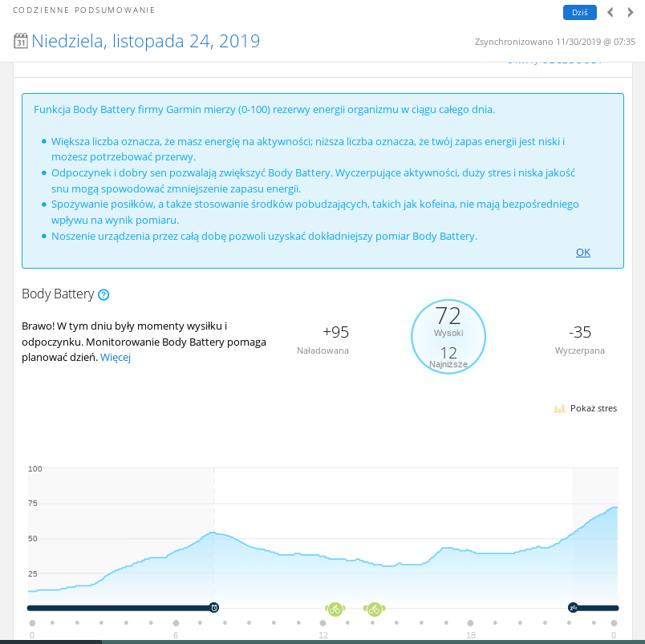Click the 72 Wysoki circle gauge
Screen dimensions: 645x644
tap(448, 336)
